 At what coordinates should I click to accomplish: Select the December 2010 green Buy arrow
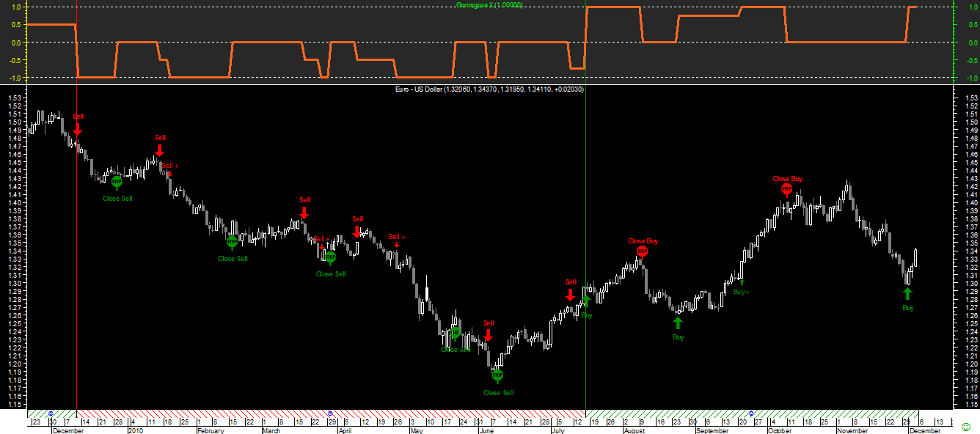(x=907, y=294)
